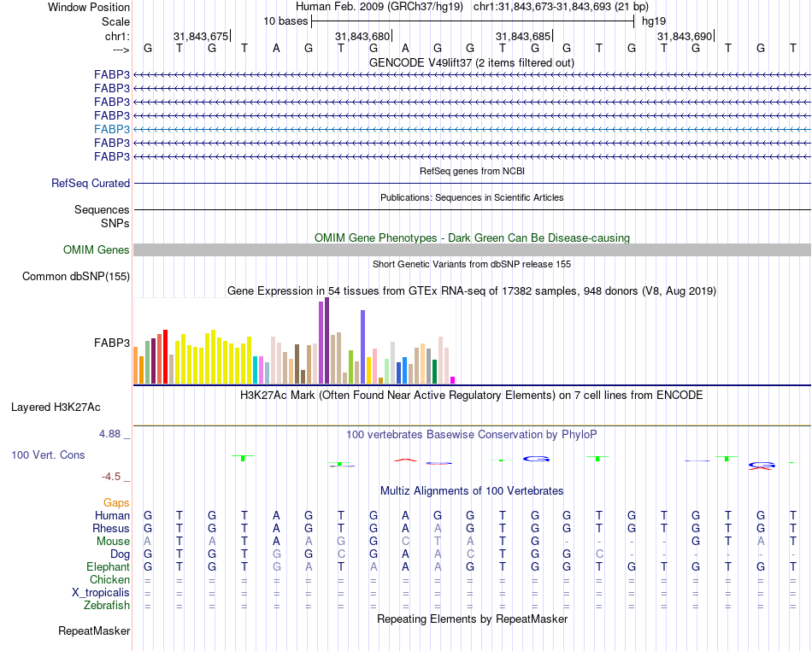Select the tallest purple GTEx expression bar

click(x=327, y=341)
